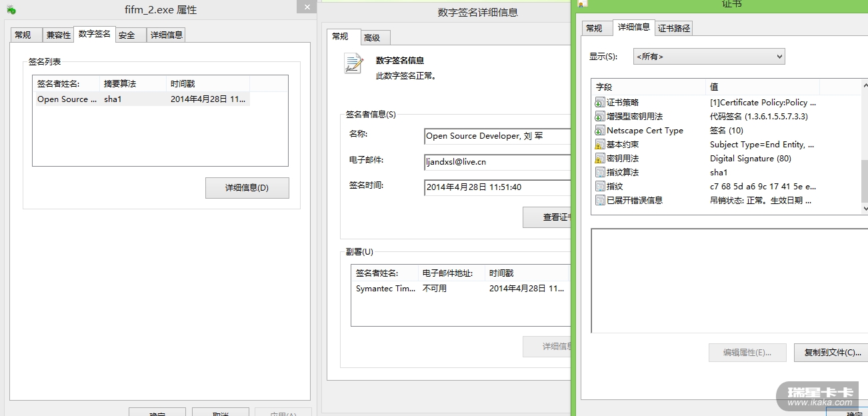Click the 已展开错误信息 field icon
This screenshot has width=868, height=416.
(x=599, y=201)
